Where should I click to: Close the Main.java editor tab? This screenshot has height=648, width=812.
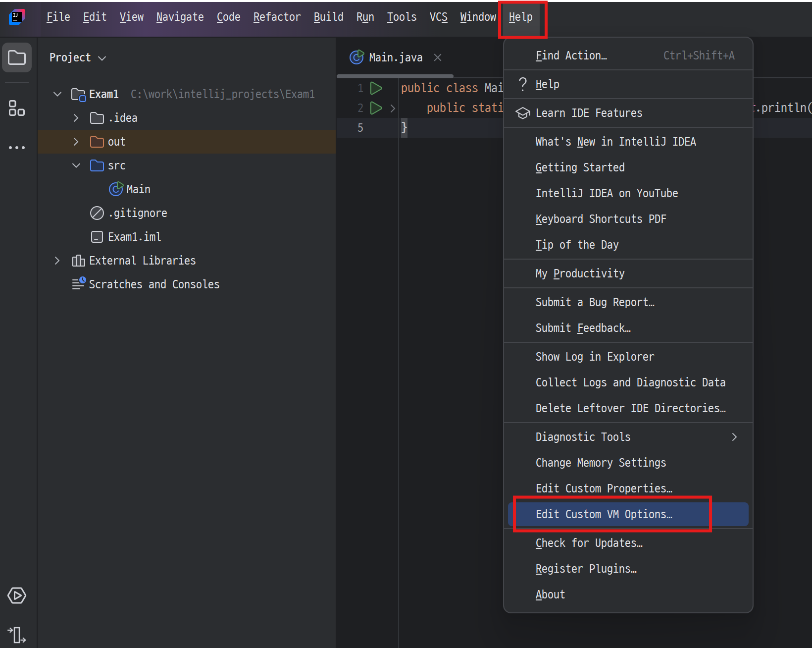[438, 57]
